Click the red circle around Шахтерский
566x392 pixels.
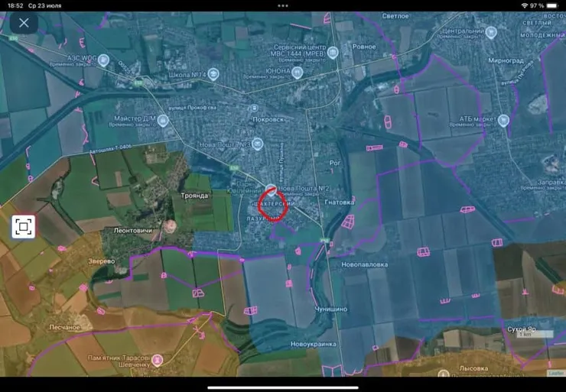273,204
